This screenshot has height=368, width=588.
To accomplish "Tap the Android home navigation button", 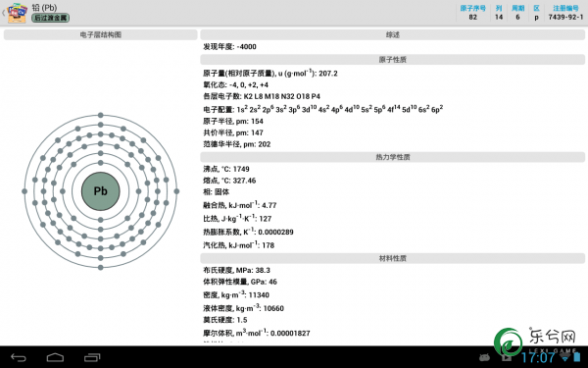I will tap(55, 357).
